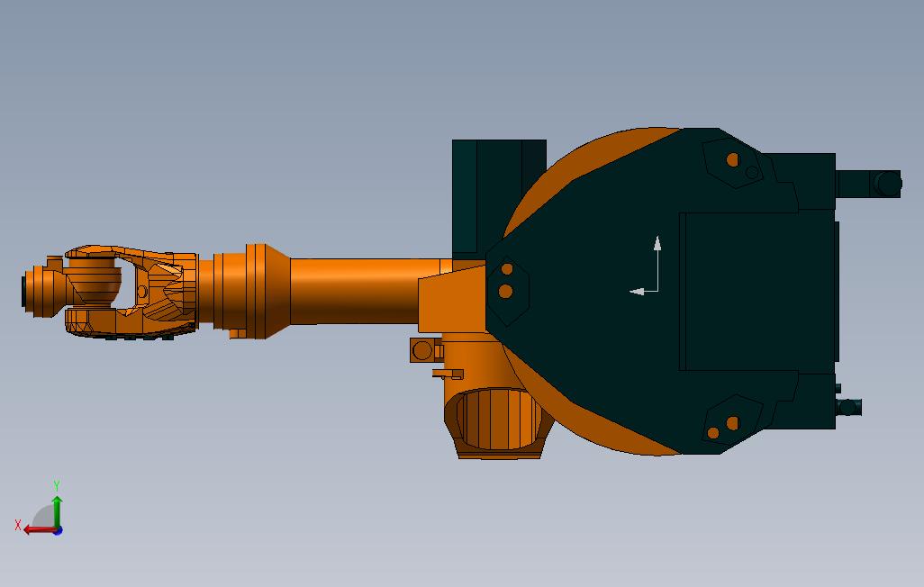Select the dark rectangular motor cover panel

click(758, 292)
